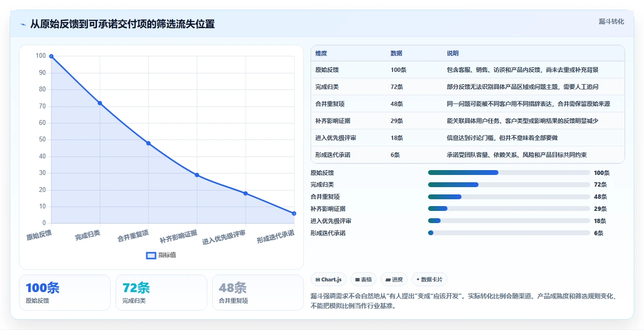Click the x-axis label 完成归类
Viewport: 644px width, 330px height.
(88, 235)
